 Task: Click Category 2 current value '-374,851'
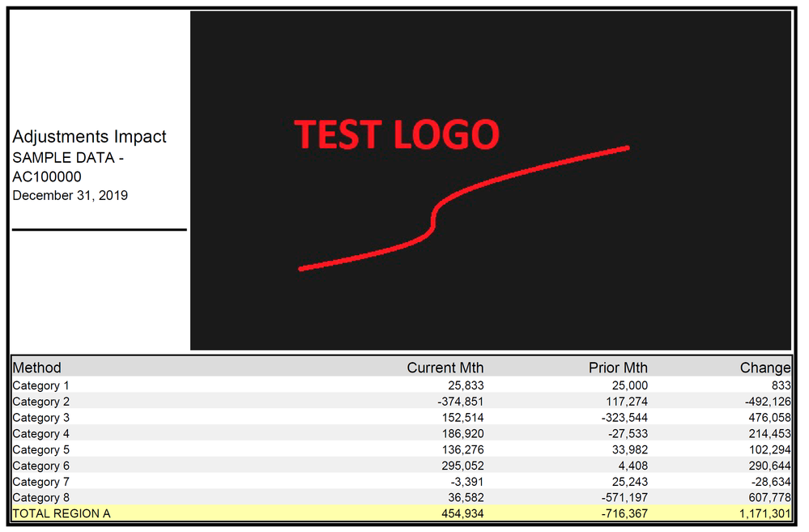461,402
